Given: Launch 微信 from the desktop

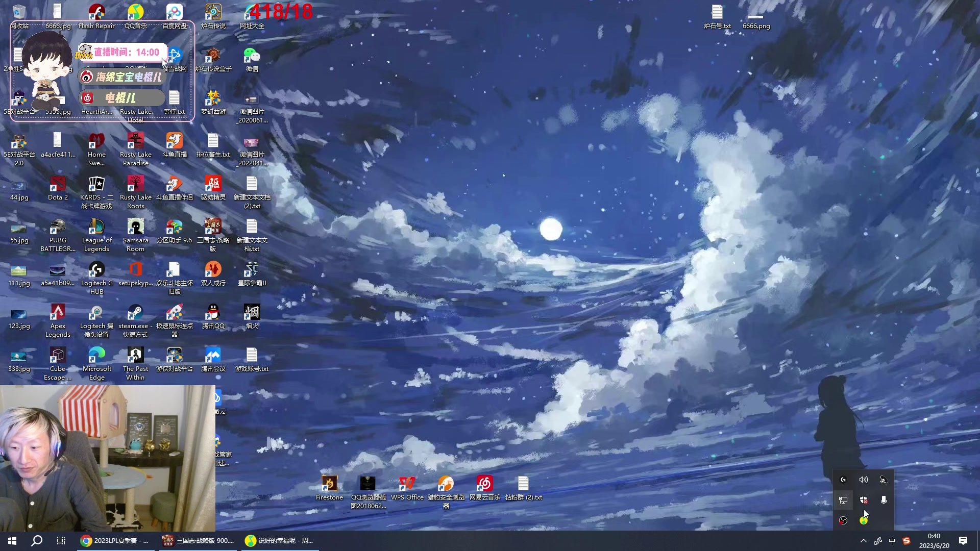Looking at the screenshot, I should tap(252, 59).
